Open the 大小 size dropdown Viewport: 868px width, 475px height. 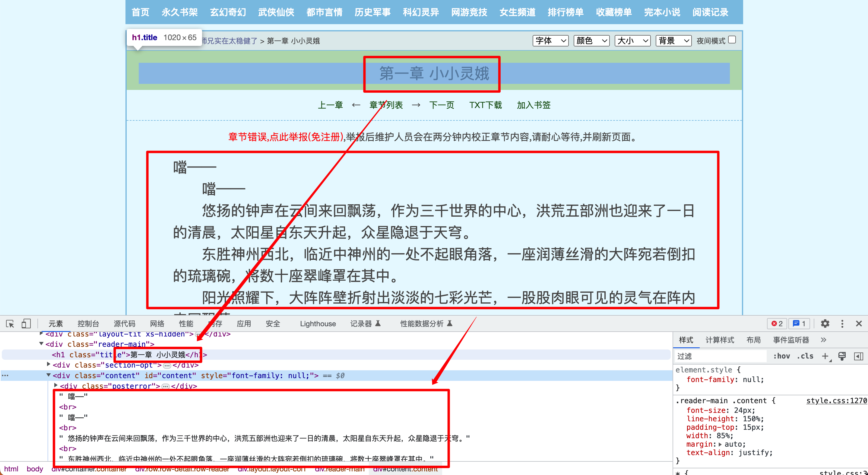pyautogui.click(x=632, y=41)
